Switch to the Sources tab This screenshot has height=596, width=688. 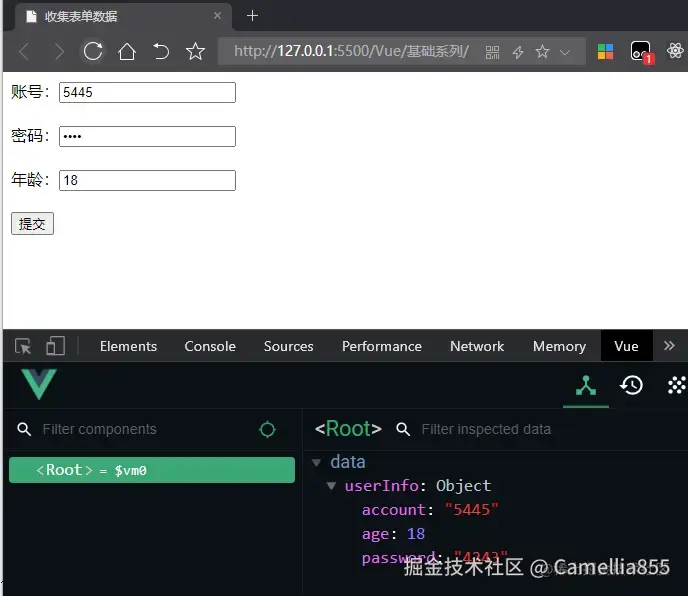click(x=288, y=346)
